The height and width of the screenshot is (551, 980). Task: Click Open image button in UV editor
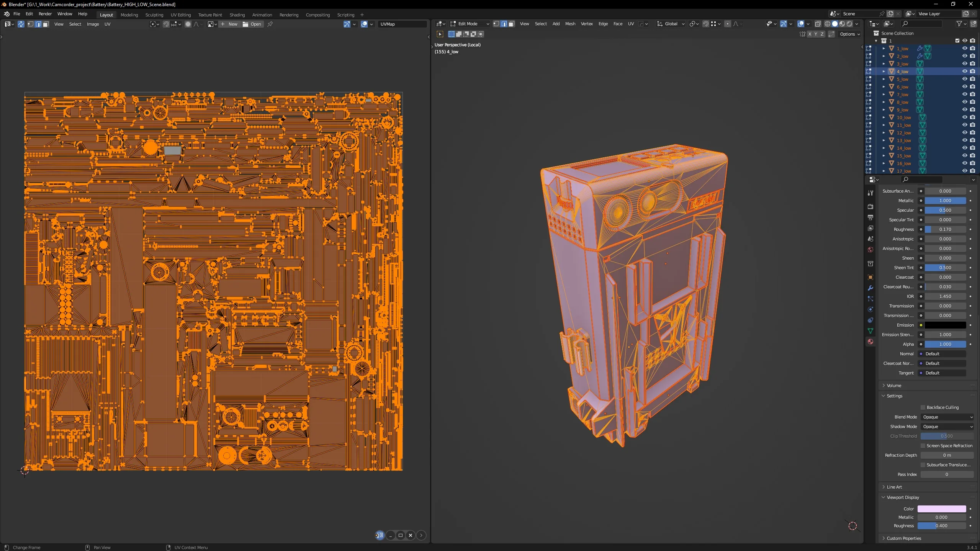[252, 24]
